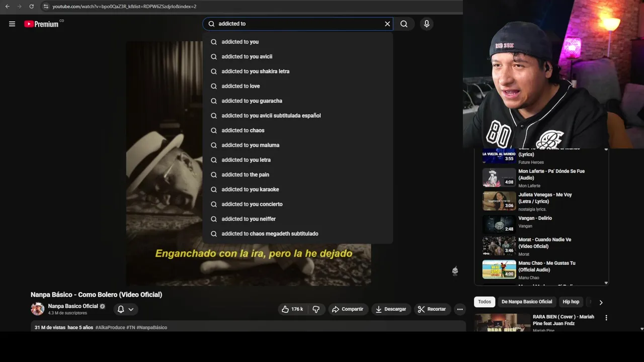Click the Recortar clip button
Screen dimensions: 644x362
[x=432, y=309]
